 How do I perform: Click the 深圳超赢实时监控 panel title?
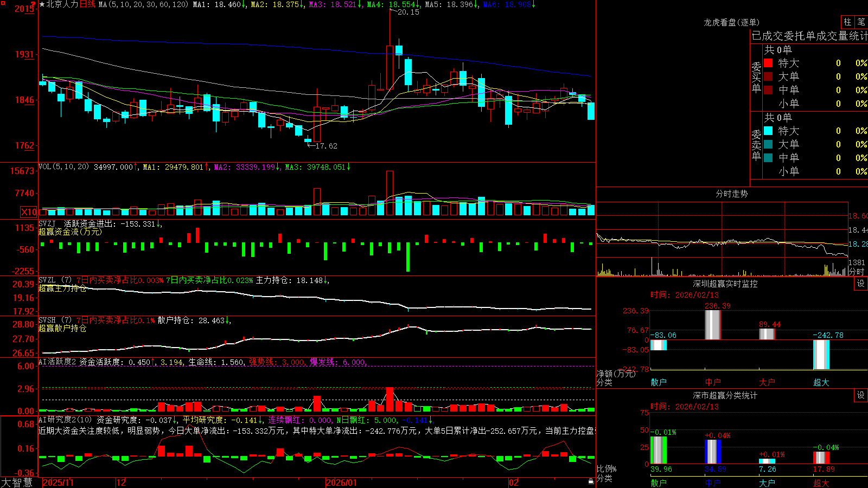[x=725, y=284]
